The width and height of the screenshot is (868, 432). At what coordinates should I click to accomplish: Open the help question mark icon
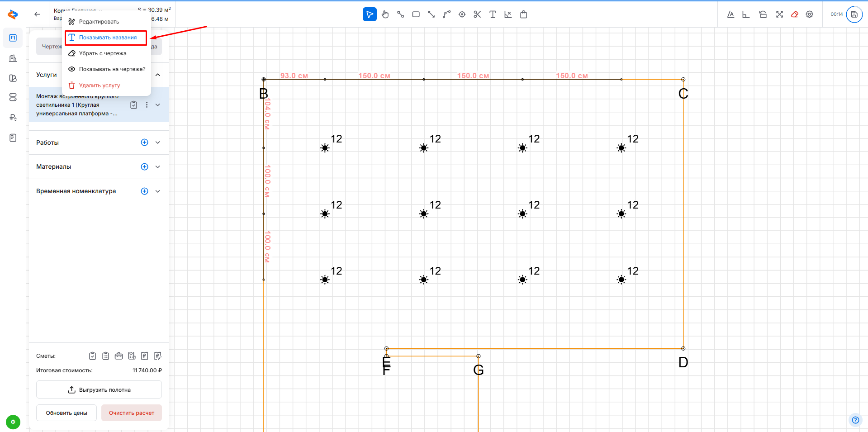(855, 420)
